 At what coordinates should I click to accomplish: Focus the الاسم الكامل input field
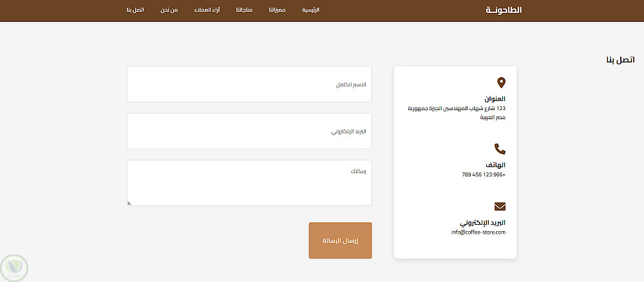click(x=249, y=84)
